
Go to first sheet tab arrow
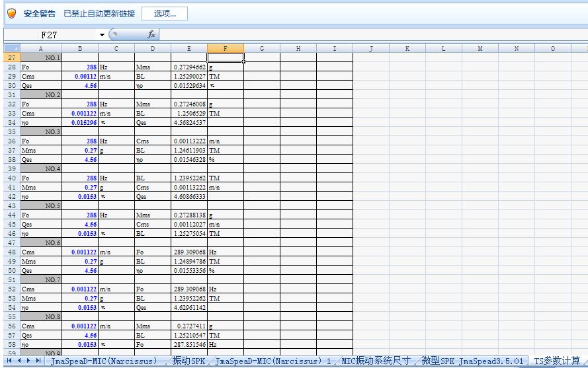[x=9, y=361]
